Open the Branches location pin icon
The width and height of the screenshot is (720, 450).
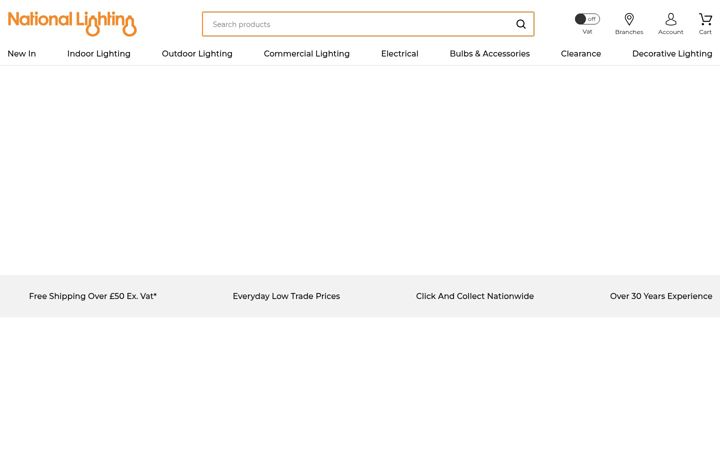pyautogui.click(x=629, y=19)
